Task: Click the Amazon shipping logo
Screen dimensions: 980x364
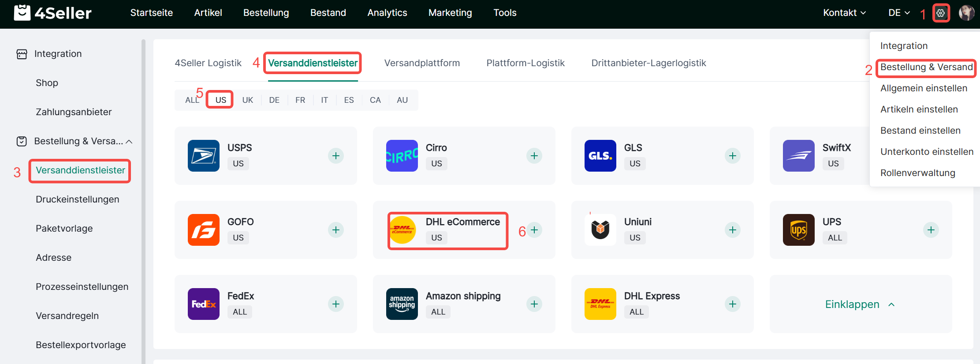Action: click(402, 304)
